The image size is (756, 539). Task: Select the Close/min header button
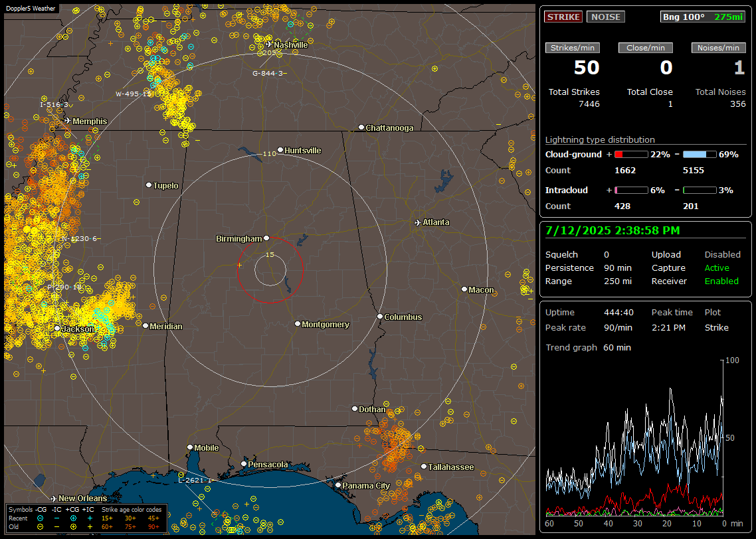pos(646,48)
